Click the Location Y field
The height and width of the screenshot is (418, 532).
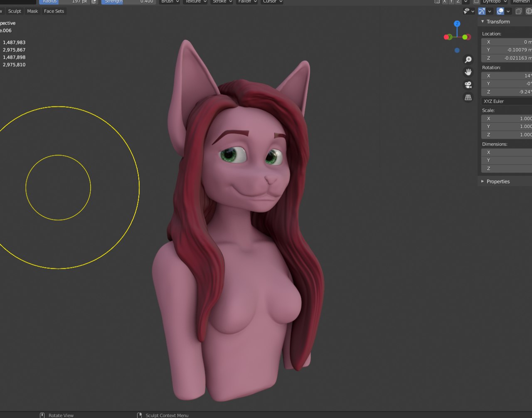tap(507, 50)
